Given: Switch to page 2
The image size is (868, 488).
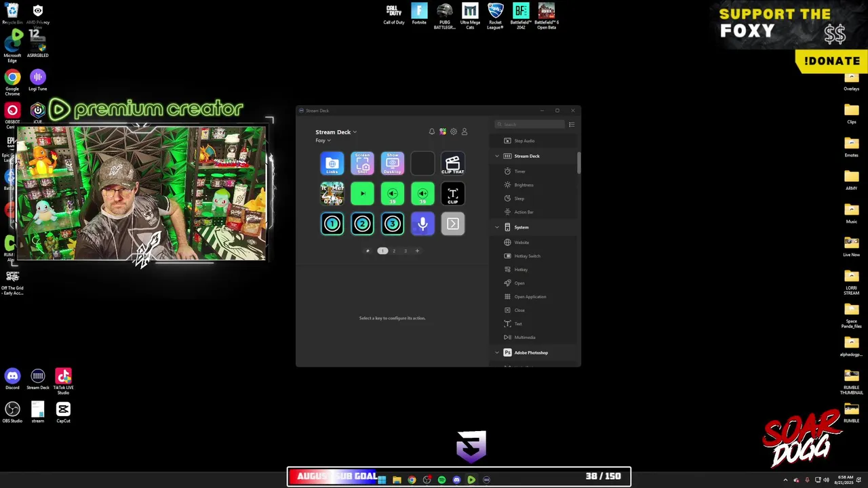Looking at the screenshot, I should (x=394, y=251).
